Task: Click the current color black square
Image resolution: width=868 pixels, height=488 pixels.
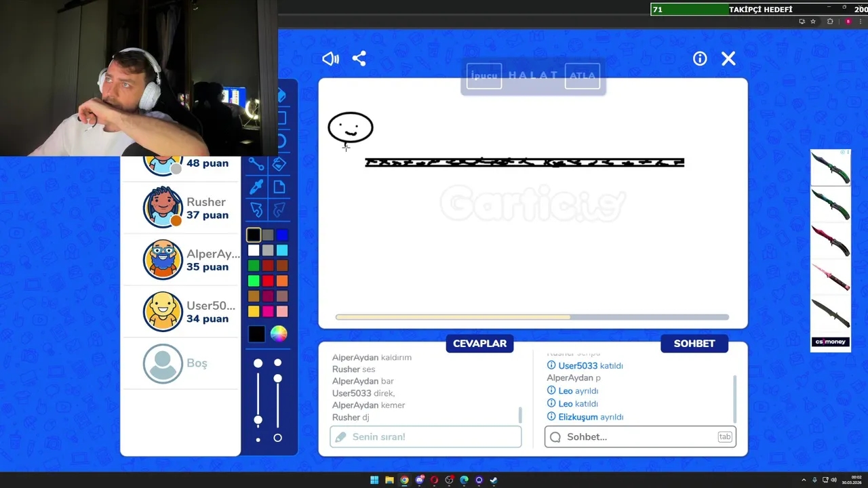Action: (256, 333)
